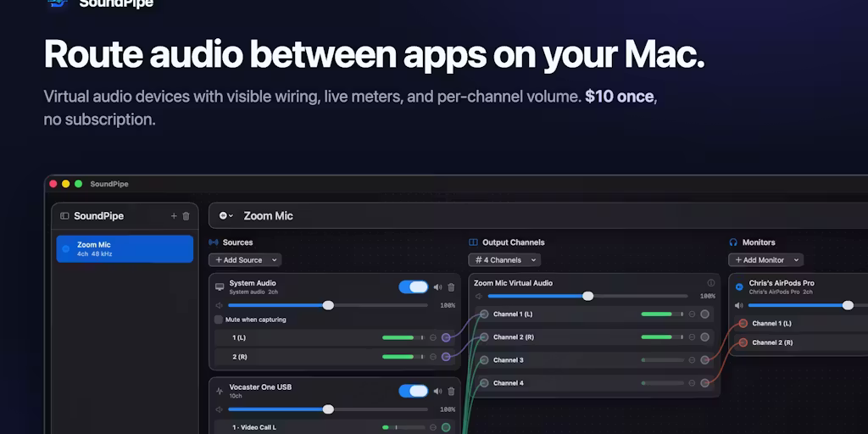Click input port of output Channel 1 (L)
The image size is (868, 434).
coord(484,314)
